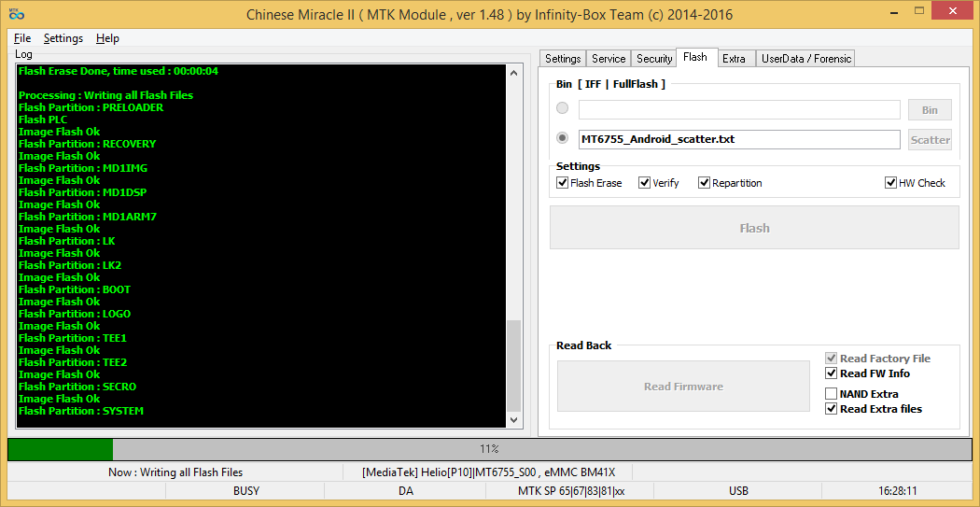This screenshot has height=507, width=980.
Task: Click 'Flash Partition : LOGO' log line
Action: pyautogui.click(x=75, y=314)
